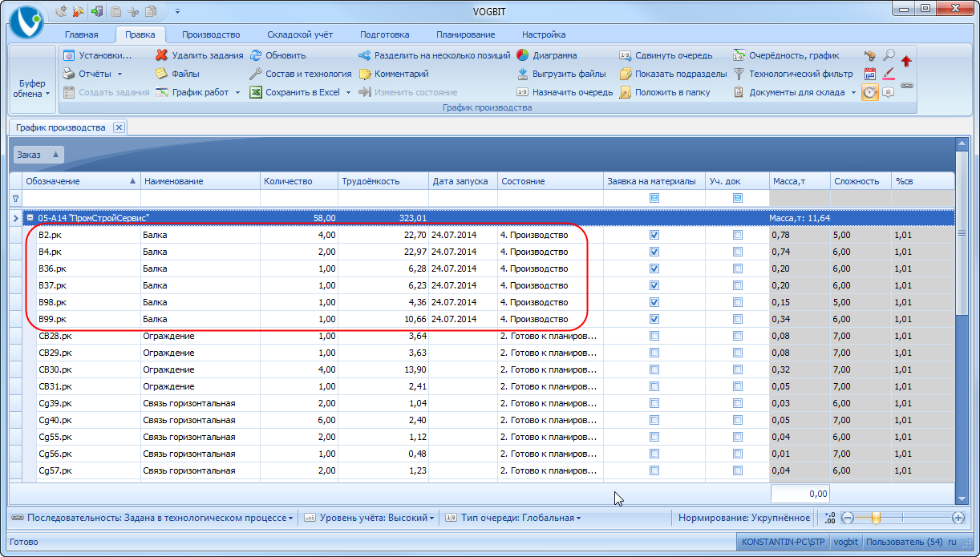980x557 pixels.
Task: Click Разделить на несколько позиций icon
Action: tap(365, 55)
